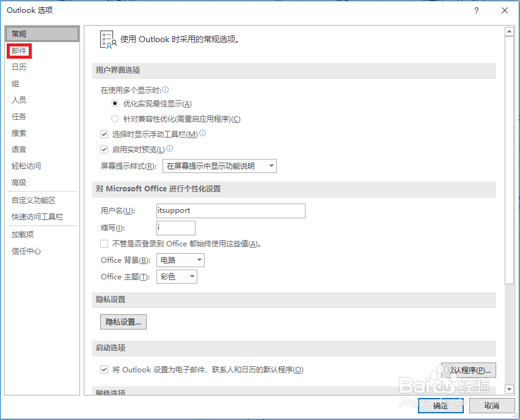
Task: Select 自定义功能区 in the sidebar
Action: pos(34,201)
